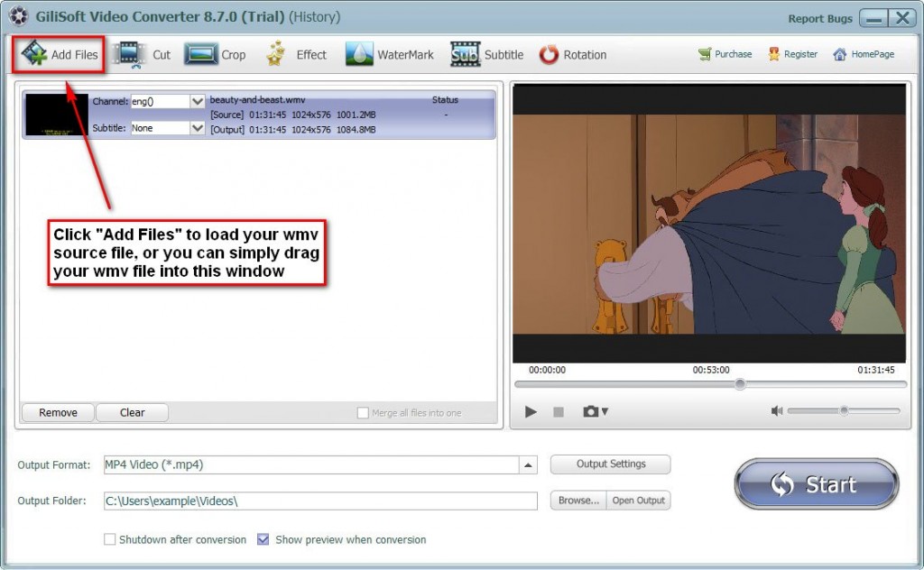The image size is (924, 570).
Task: Click the Open Output button
Action: [x=638, y=501]
